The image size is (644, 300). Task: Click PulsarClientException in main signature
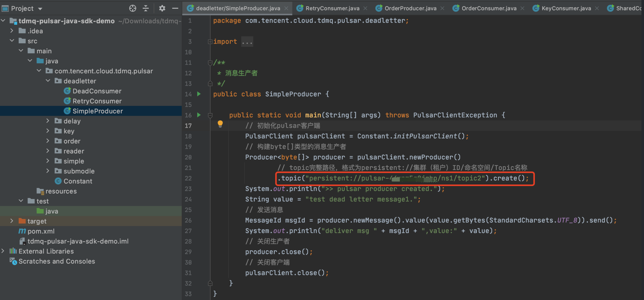(x=455, y=115)
